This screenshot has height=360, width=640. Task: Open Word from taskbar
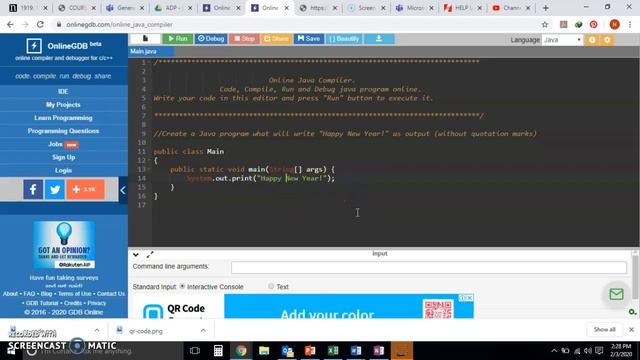[356, 351]
